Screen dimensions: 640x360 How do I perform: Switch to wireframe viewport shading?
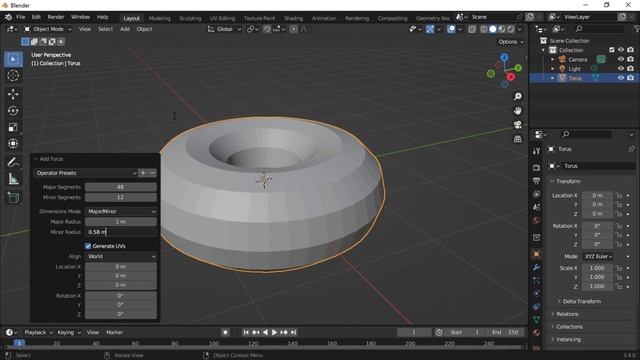484,29
